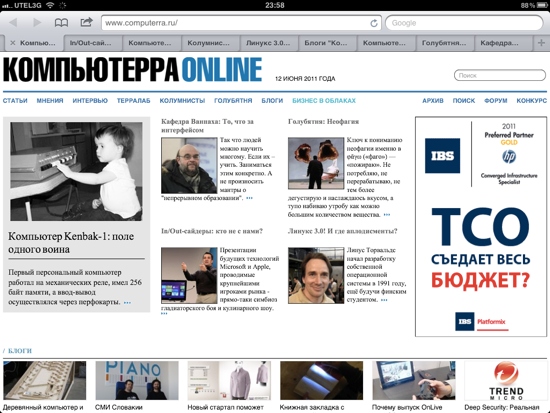Open the bookmarks book icon
Screen dimensions: 550x413
pyautogui.click(x=61, y=23)
